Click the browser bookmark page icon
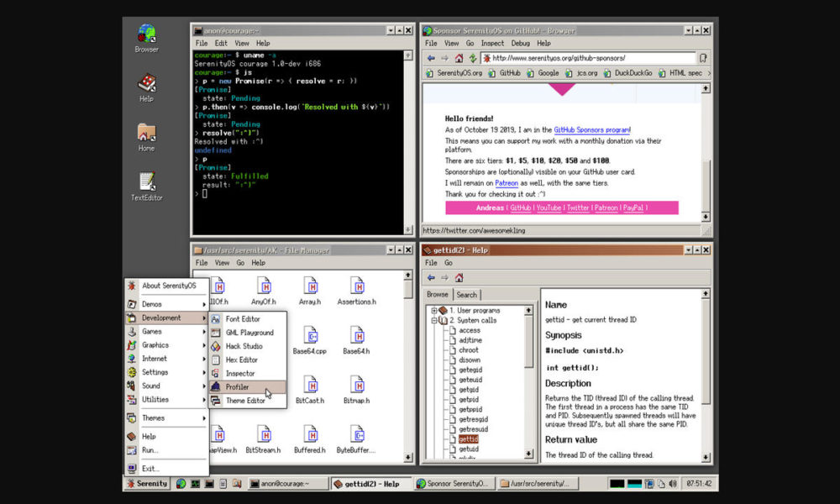The height and width of the screenshot is (504, 840). click(702, 58)
